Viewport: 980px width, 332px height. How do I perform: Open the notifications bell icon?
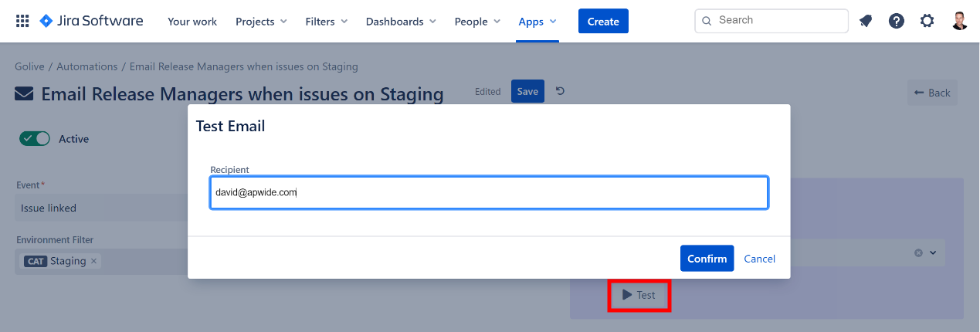point(866,21)
